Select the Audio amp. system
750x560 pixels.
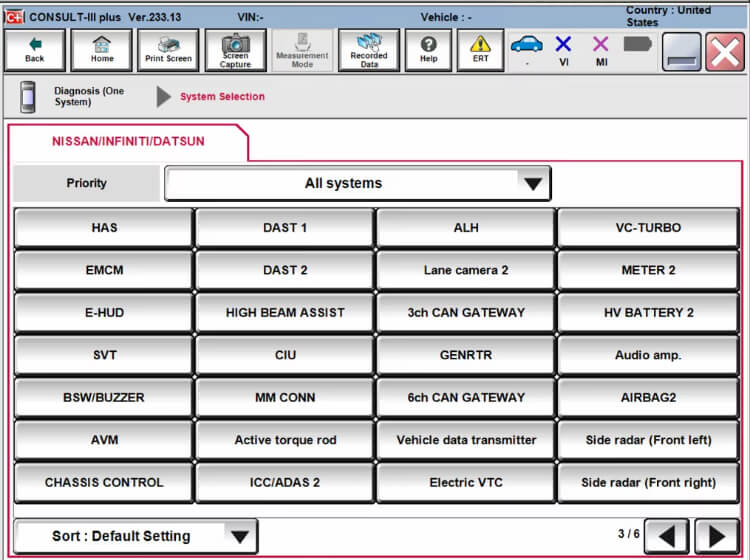click(648, 355)
